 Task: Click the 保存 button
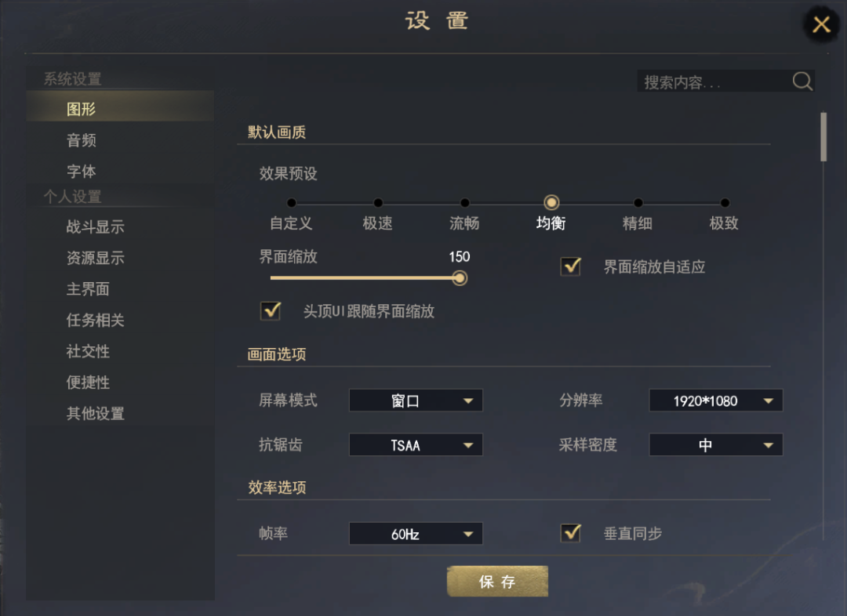coord(497,582)
